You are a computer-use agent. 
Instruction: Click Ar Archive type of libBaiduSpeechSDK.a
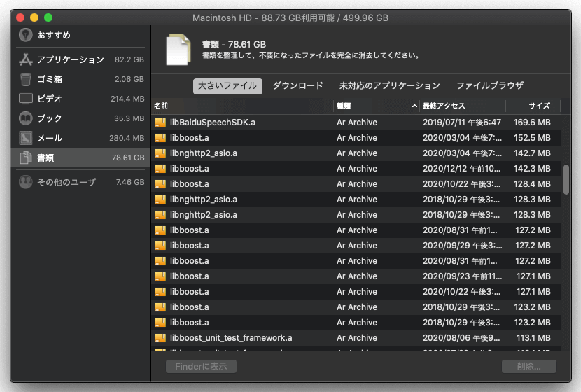357,122
